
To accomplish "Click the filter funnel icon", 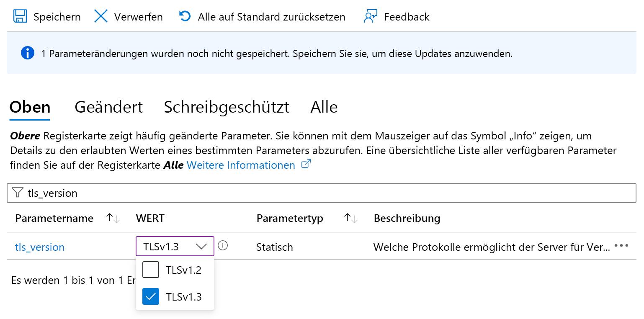I will (18, 193).
